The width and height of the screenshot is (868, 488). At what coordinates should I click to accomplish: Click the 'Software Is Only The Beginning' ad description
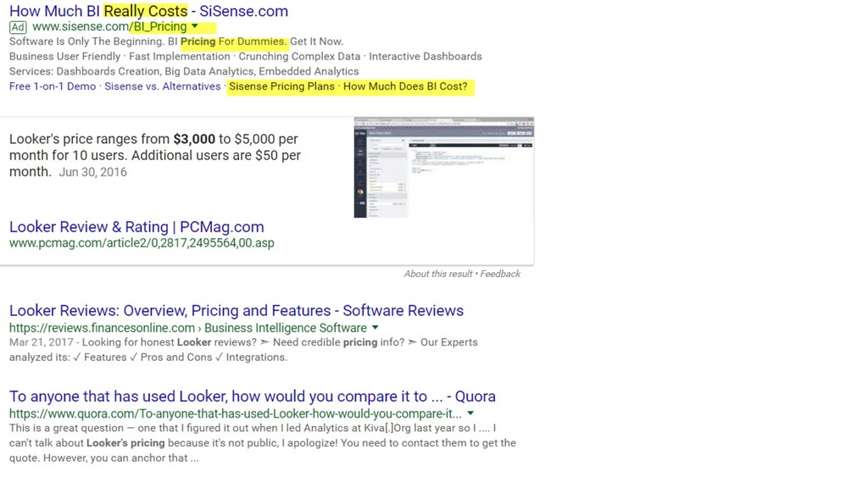[176, 42]
